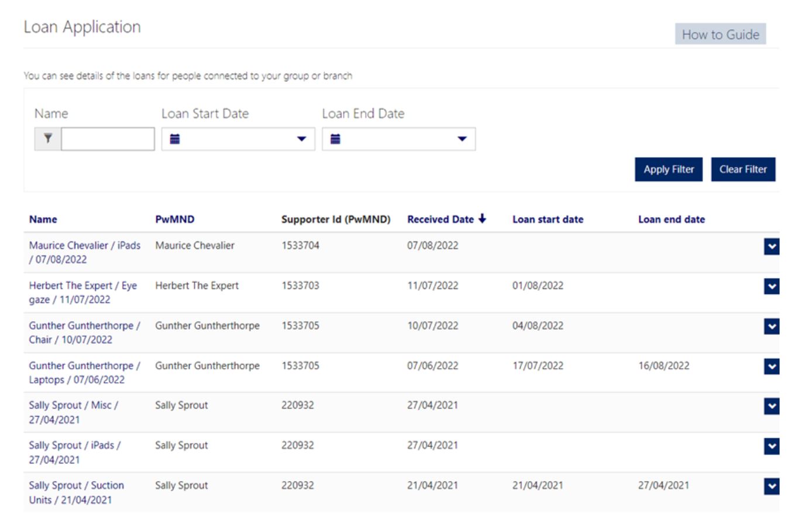This screenshot has width=812, height=519.
Task: Open Herbert The Expert / Eye gaze link
Action: pos(83,292)
